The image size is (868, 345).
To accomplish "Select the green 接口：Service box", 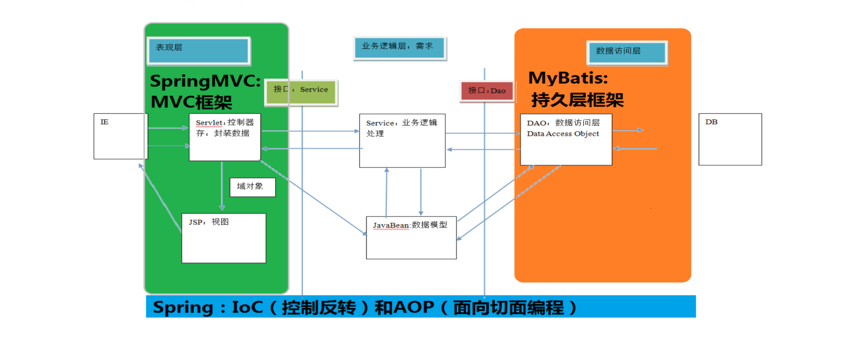I will [301, 93].
